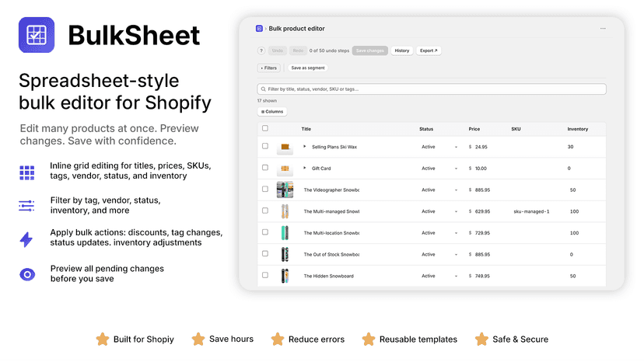Viewport: 644px width, 362px height.
Task: Click the Price column header
Action: (x=474, y=129)
